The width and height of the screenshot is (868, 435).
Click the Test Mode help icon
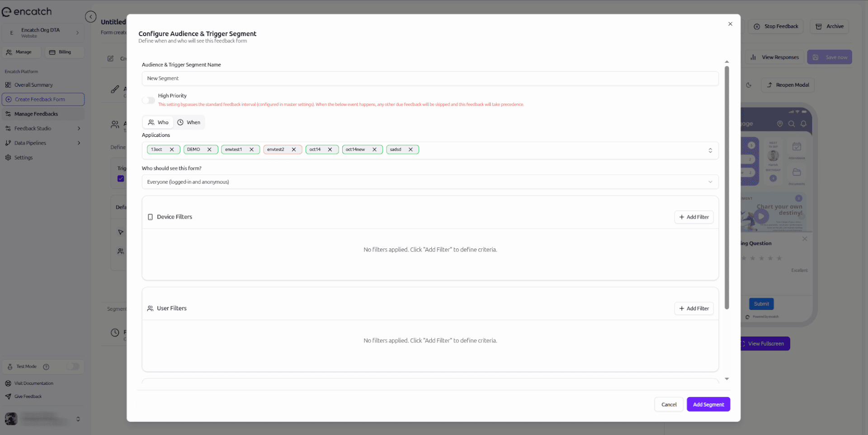(46, 367)
